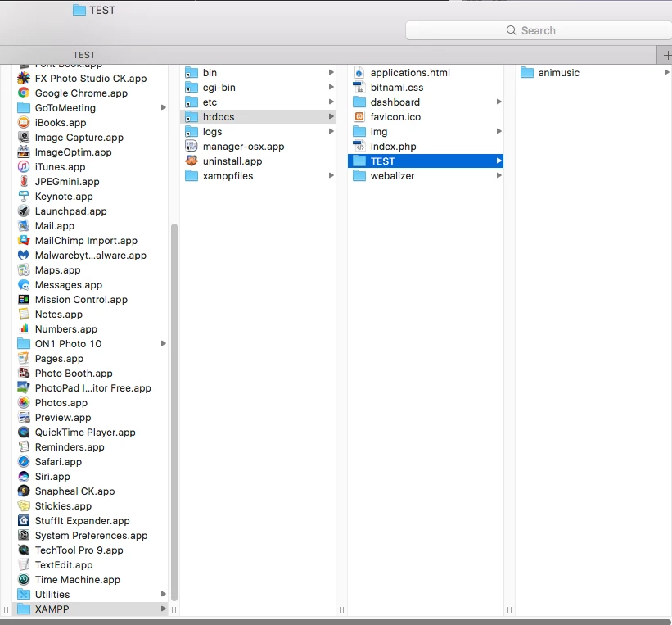Click the Image Capture app icon
This screenshot has height=625, width=672.
pos(24,138)
